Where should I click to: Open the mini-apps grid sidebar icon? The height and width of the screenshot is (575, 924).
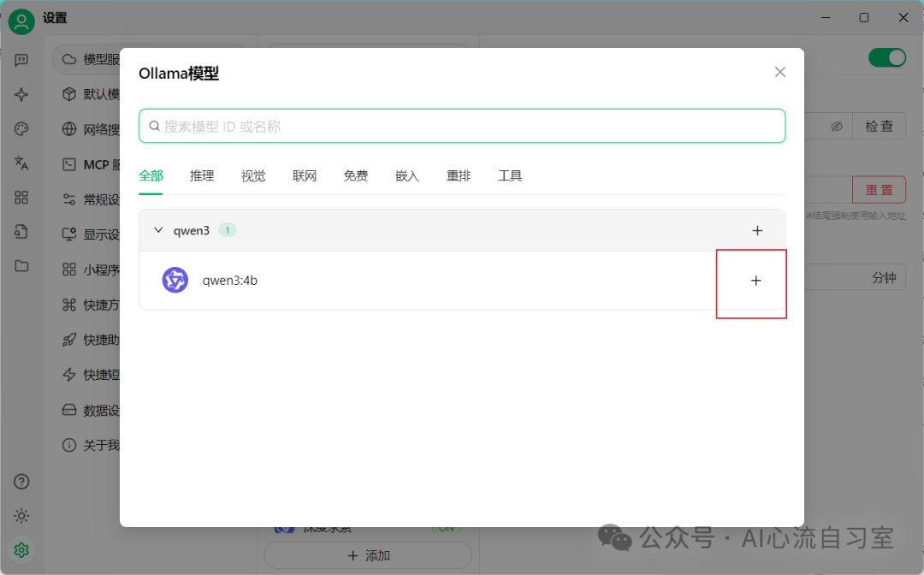tap(21, 198)
